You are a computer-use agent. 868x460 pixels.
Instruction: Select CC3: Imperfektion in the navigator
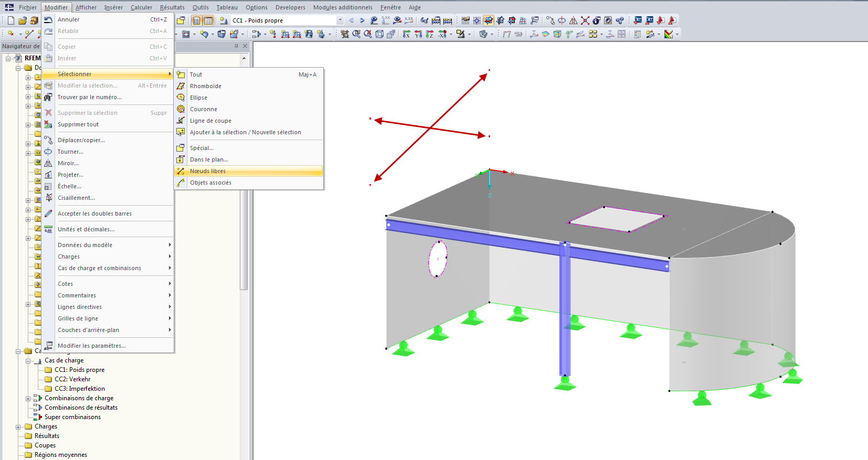pyautogui.click(x=80, y=389)
